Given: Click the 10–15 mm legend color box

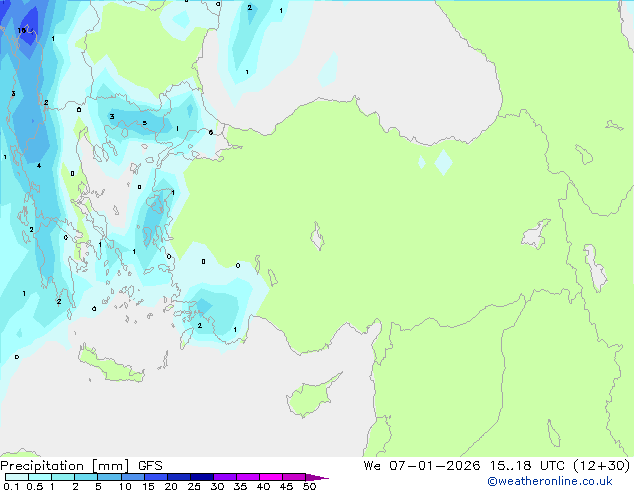Looking at the screenshot, I should point(133,477).
